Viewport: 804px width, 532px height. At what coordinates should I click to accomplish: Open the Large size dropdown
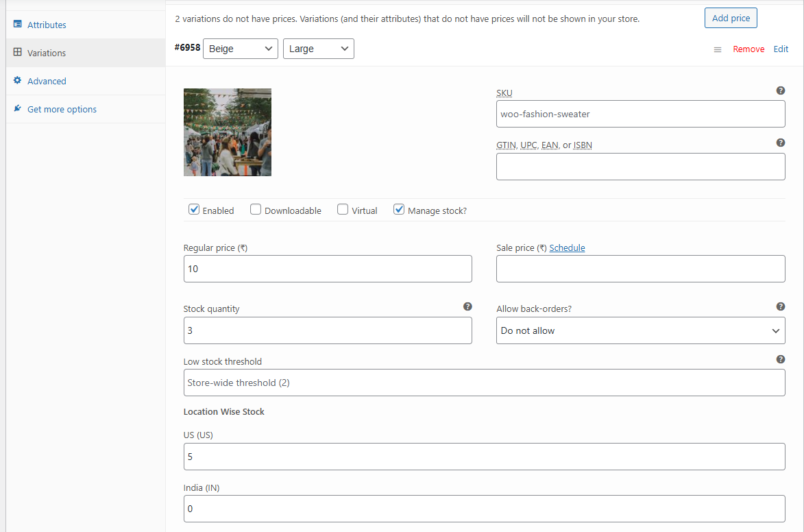[x=318, y=49]
